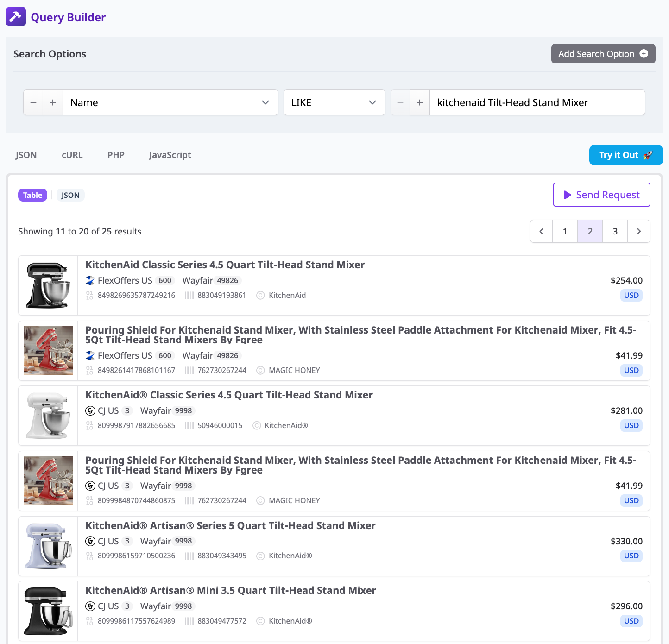The height and width of the screenshot is (644, 669).
Task: Add a field with plus button beside Name
Action: click(x=53, y=102)
